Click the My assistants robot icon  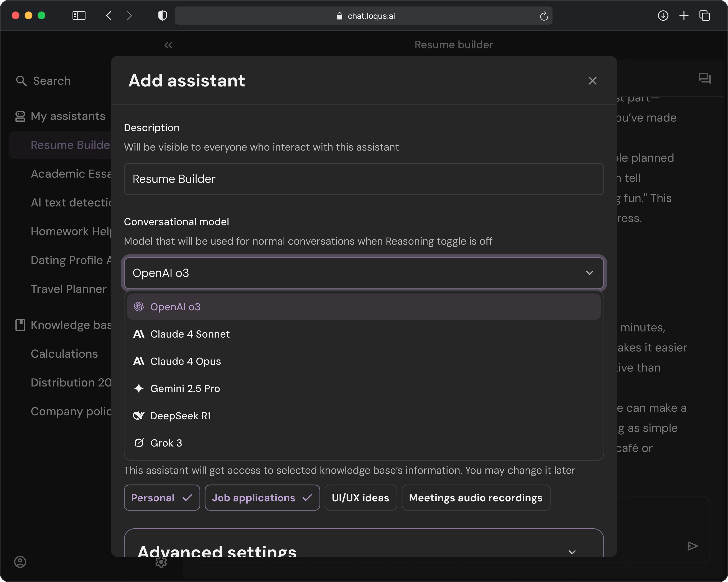pyautogui.click(x=20, y=116)
